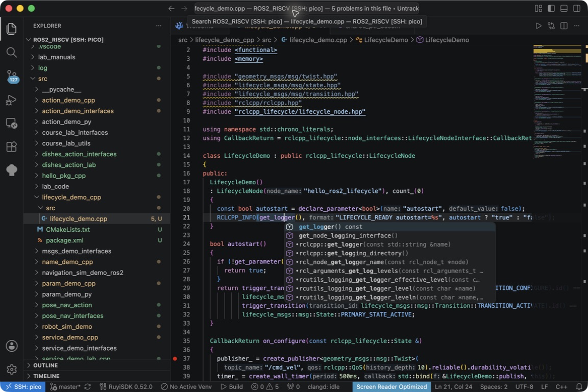Image resolution: width=588 pixels, height=392 pixels.
Task: Go back with the left arrow
Action: tap(171, 8)
